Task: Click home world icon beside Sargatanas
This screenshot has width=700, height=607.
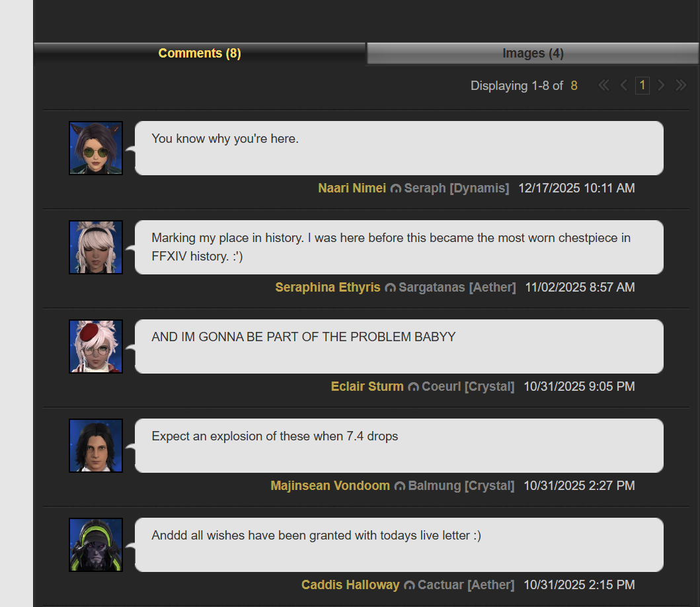Action: [x=390, y=288]
